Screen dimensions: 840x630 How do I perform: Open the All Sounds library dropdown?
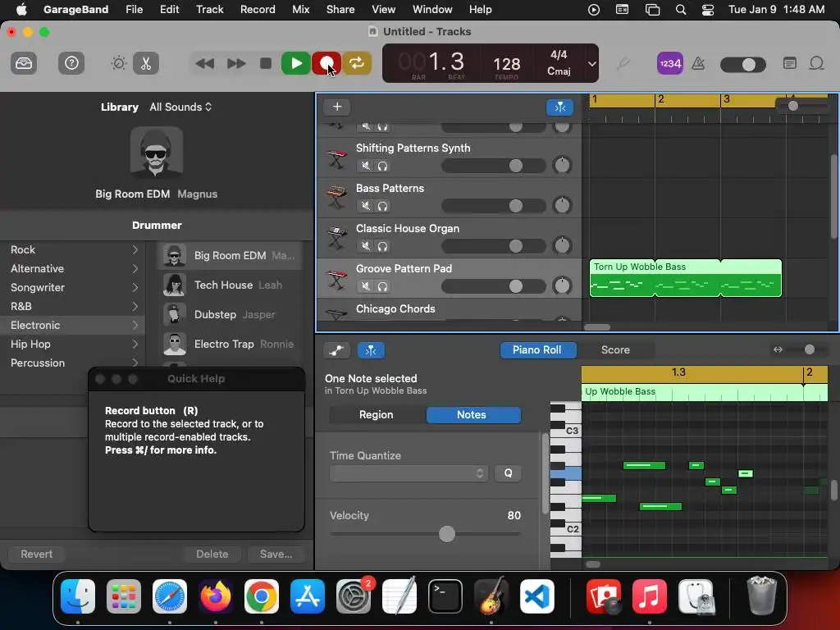pyautogui.click(x=180, y=107)
